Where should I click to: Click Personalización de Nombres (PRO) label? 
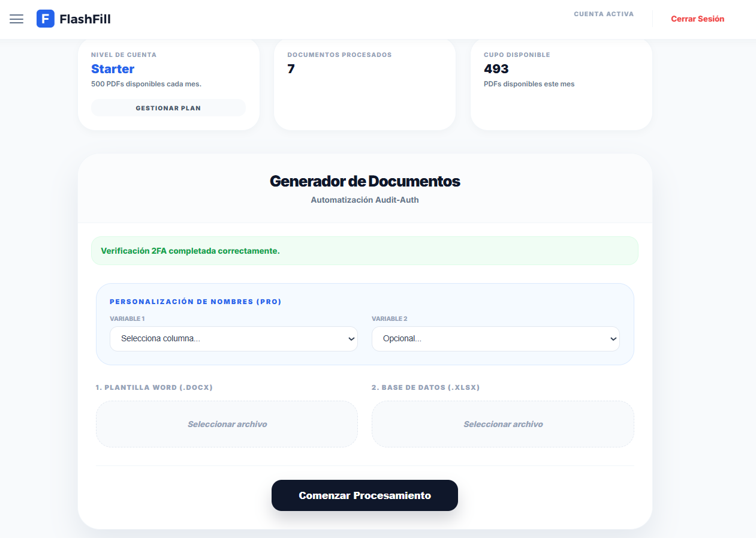pos(195,302)
